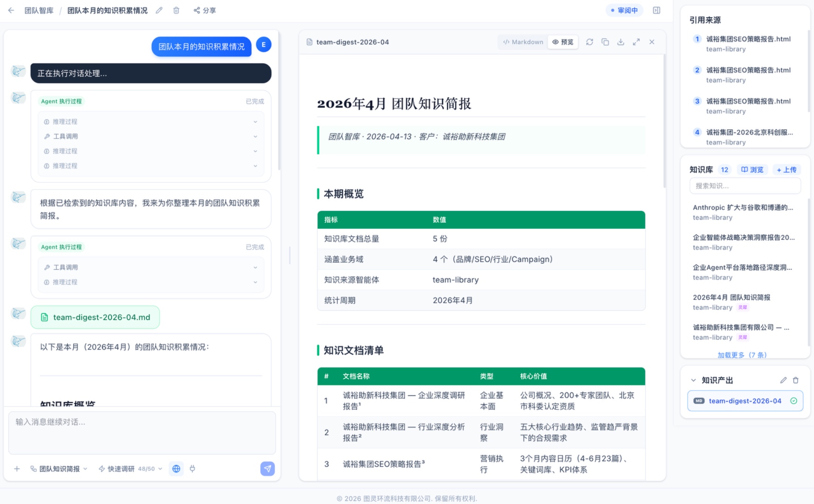Click the 诚裕集团SEO策略报告 table row name
Image resolution: width=814 pixels, height=504 pixels.
click(384, 464)
